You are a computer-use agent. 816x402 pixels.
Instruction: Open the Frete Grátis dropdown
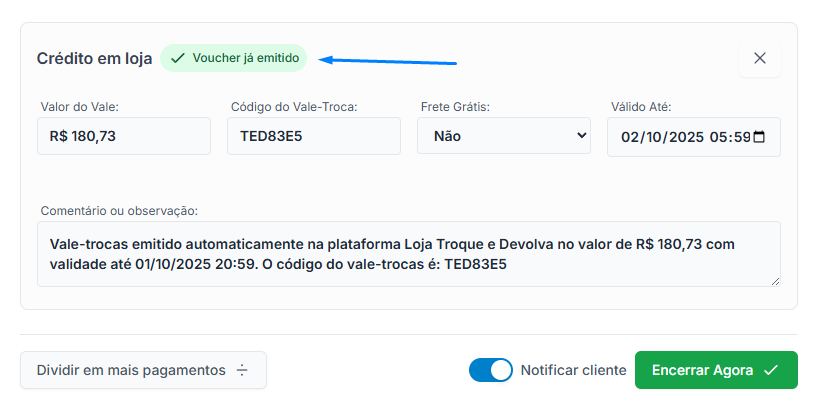coord(504,136)
